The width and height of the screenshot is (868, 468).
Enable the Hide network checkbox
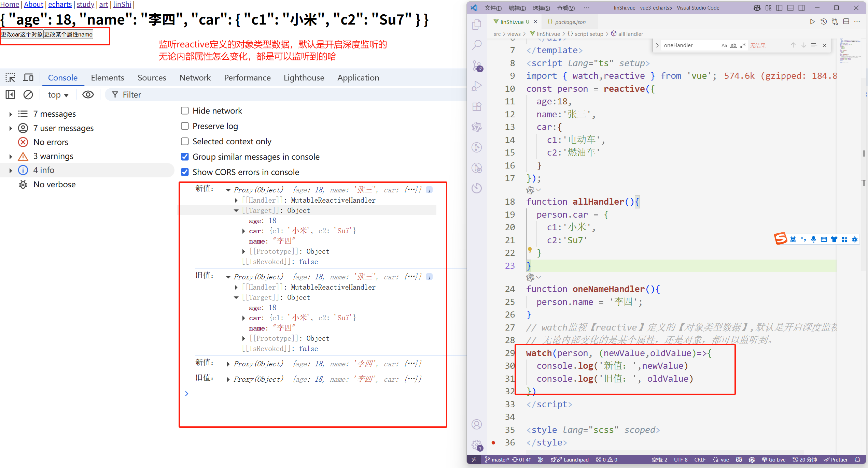pyautogui.click(x=185, y=111)
